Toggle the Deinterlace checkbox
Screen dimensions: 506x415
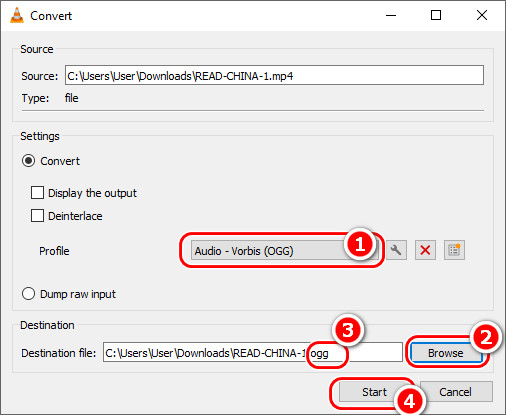(x=37, y=216)
